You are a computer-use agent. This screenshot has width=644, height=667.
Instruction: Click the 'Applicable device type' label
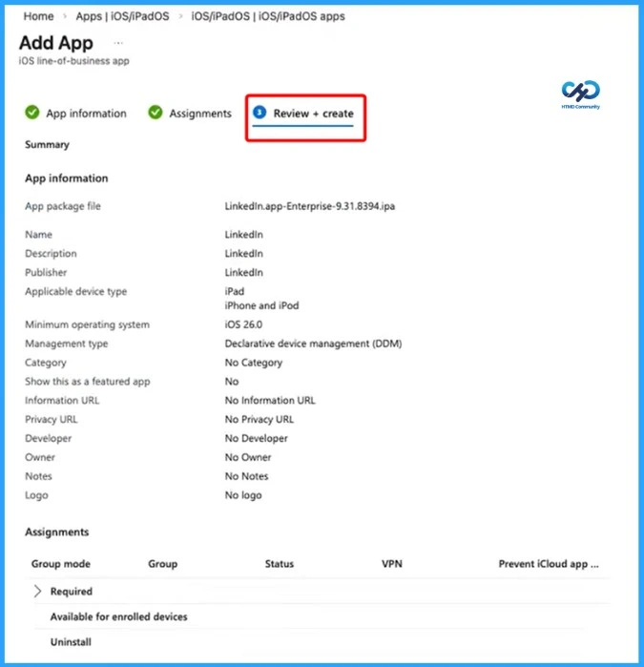point(75,292)
